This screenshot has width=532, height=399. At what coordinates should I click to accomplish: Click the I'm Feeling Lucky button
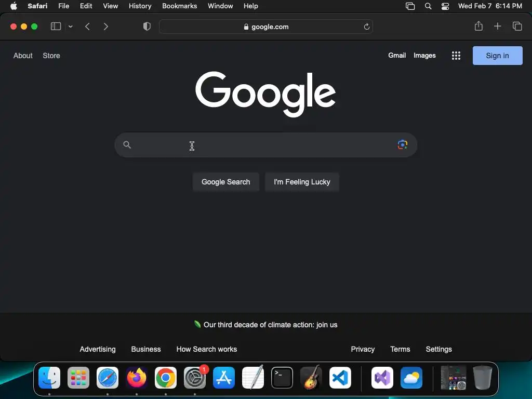[302, 182]
